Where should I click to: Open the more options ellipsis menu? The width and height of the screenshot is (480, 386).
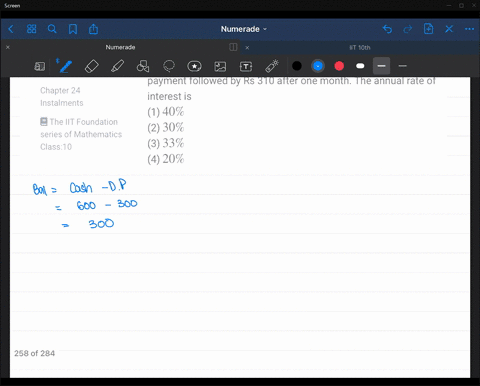(x=469, y=29)
